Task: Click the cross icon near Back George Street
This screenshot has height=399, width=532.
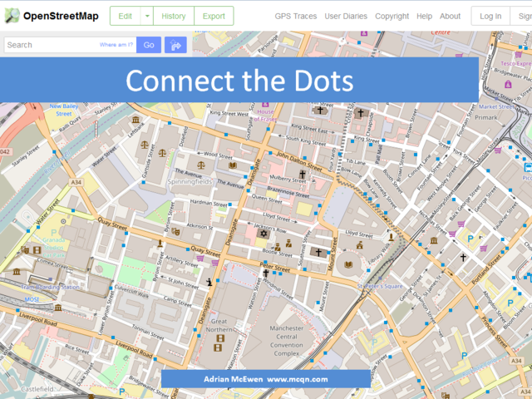Action: 463,258
